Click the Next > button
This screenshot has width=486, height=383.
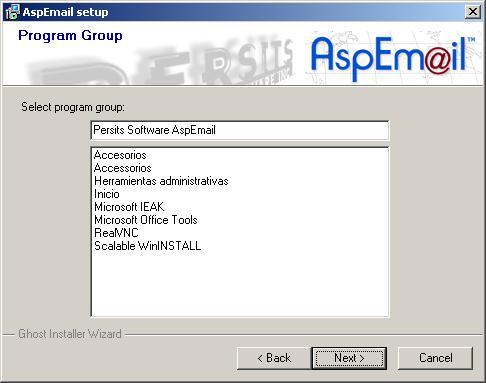(x=349, y=358)
